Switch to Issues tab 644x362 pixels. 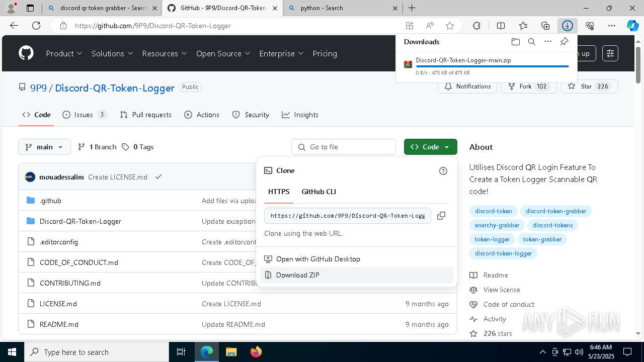[x=85, y=115]
